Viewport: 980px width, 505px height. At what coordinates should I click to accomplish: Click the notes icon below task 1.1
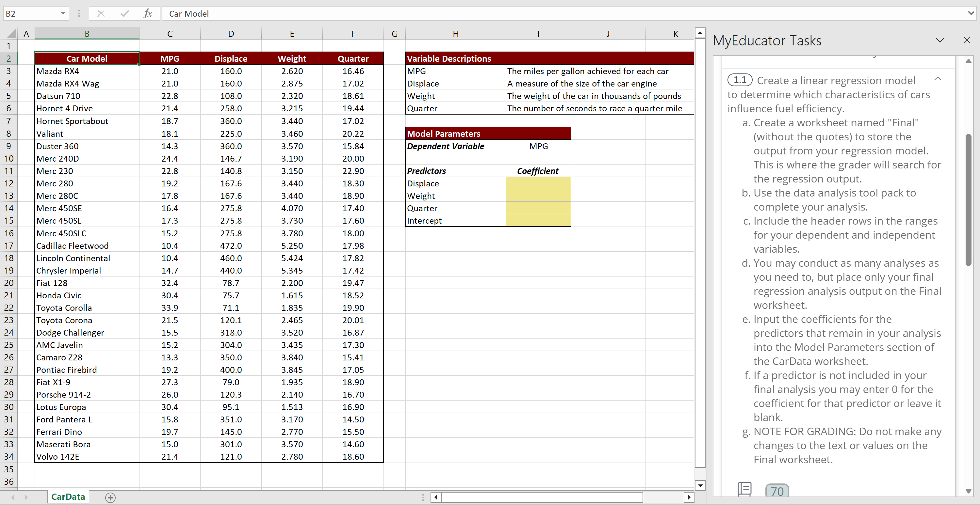(x=744, y=489)
